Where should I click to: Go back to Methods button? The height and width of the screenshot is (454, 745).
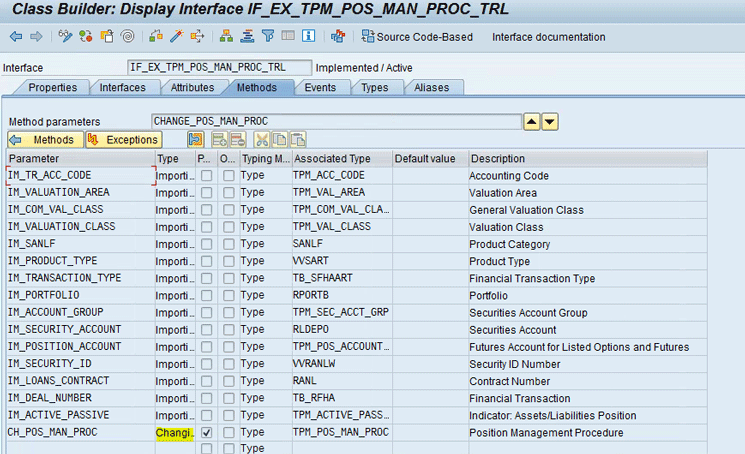click(x=44, y=140)
